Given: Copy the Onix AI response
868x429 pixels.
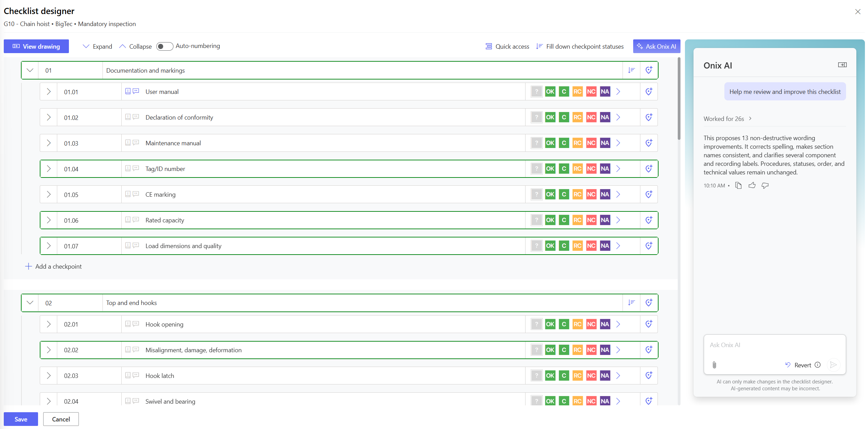Looking at the screenshot, I should pyautogui.click(x=738, y=185).
